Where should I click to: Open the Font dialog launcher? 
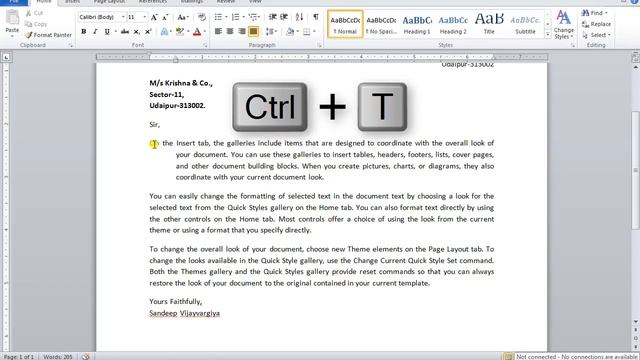[x=205, y=45]
